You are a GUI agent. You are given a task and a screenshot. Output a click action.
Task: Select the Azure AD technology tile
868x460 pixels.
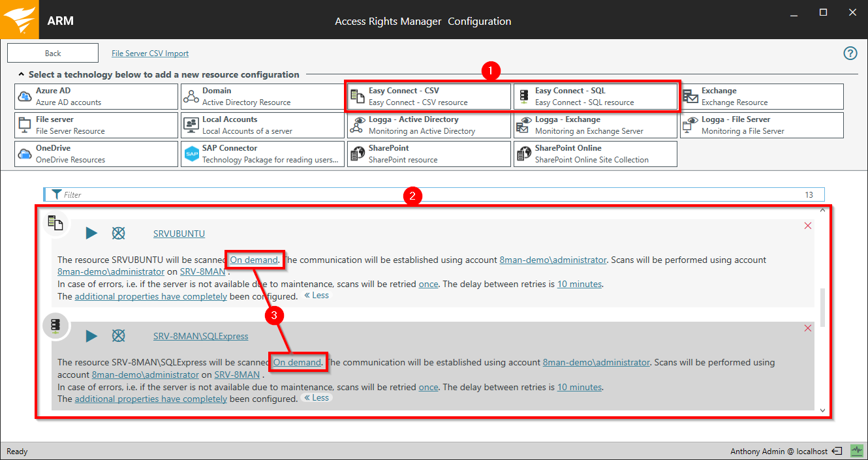[x=96, y=97]
